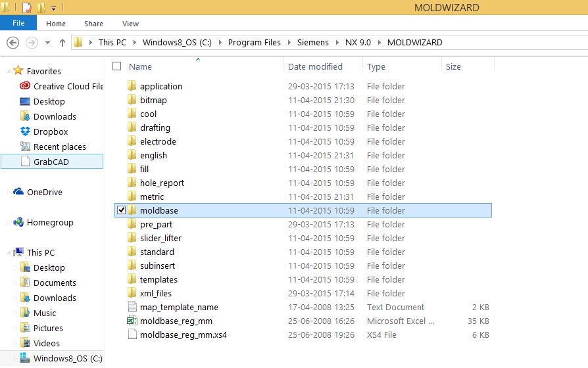
Task: Click Windows8_OS (C:) in the address bar
Action: click(177, 42)
